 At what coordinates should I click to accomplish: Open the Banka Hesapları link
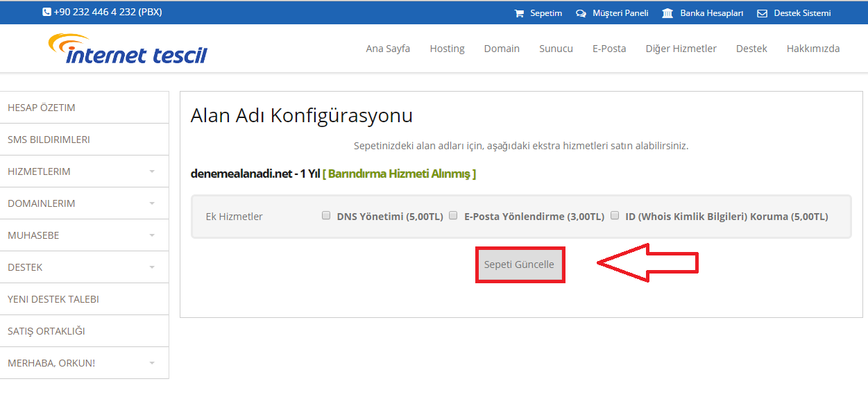[x=711, y=13]
